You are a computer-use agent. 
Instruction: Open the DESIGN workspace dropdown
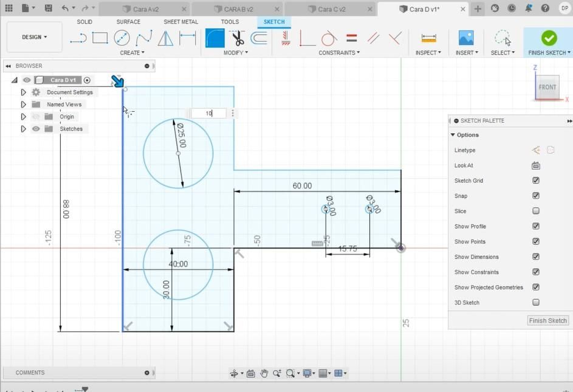(x=35, y=37)
